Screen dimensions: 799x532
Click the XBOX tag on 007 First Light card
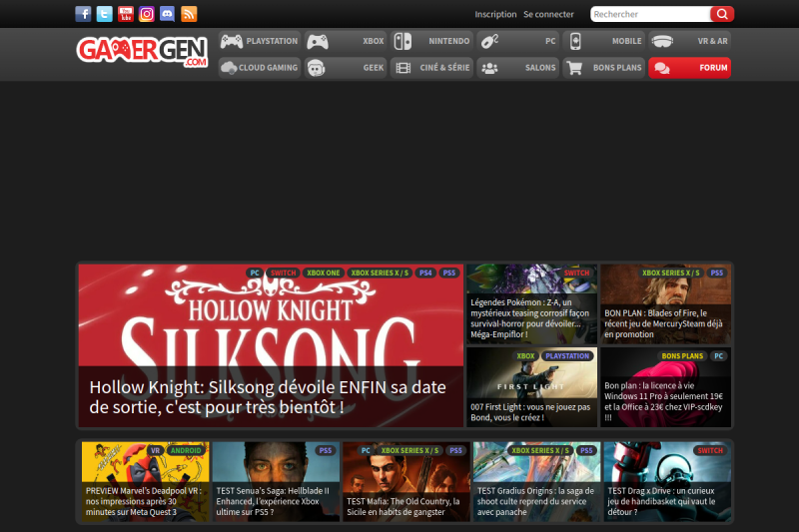coord(525,356)
